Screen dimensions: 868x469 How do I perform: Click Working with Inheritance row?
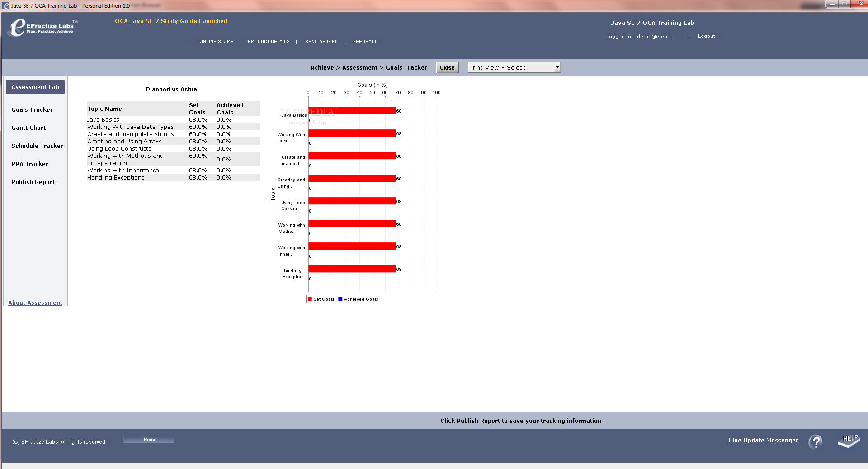[173, 171]
